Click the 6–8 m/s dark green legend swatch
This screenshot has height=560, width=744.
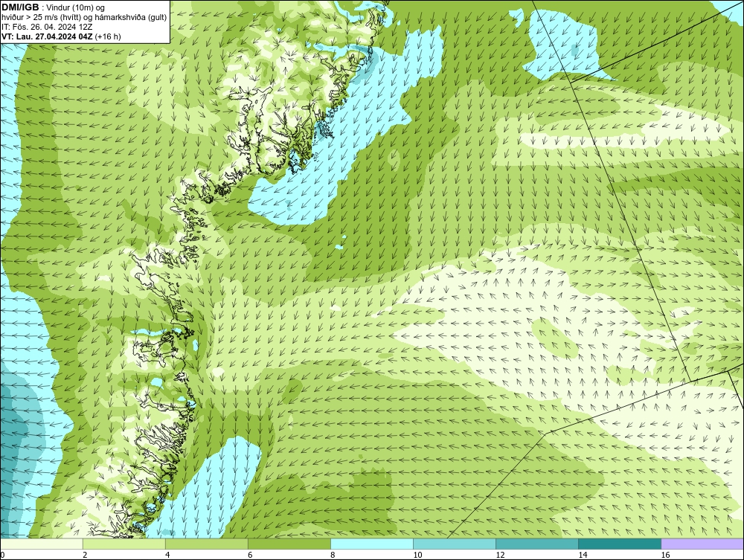289,544
